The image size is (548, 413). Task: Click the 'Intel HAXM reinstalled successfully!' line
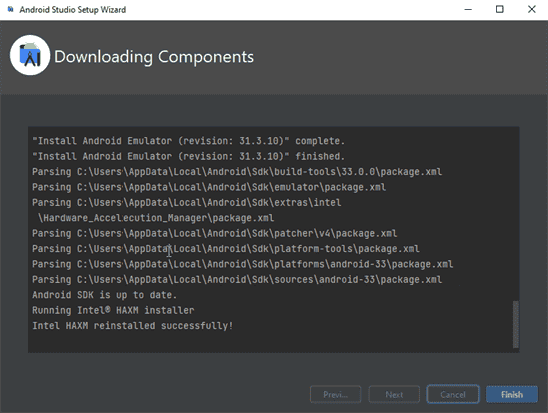click(132, 326)
